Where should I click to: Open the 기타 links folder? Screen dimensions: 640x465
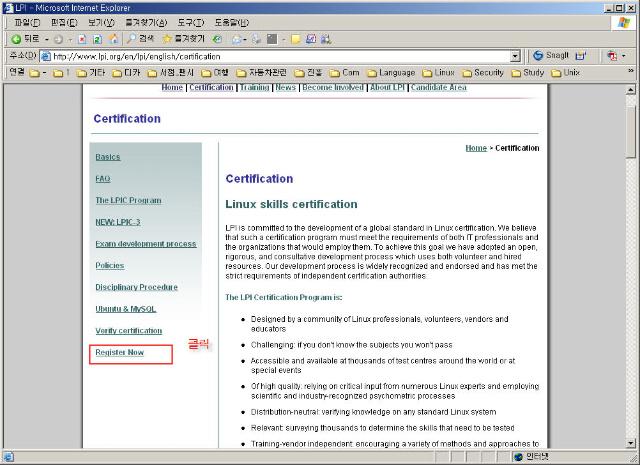91,73
